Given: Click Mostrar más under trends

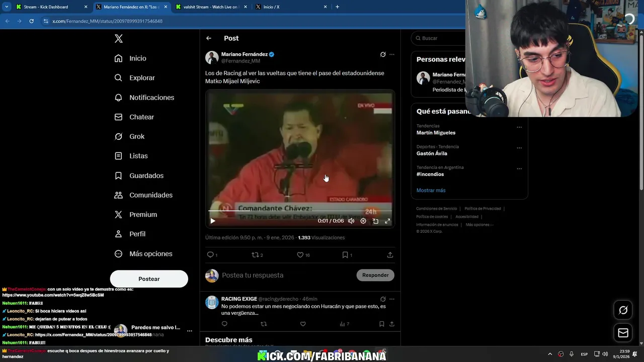Looking at the screenshot, I should click(x=431, y=191).
